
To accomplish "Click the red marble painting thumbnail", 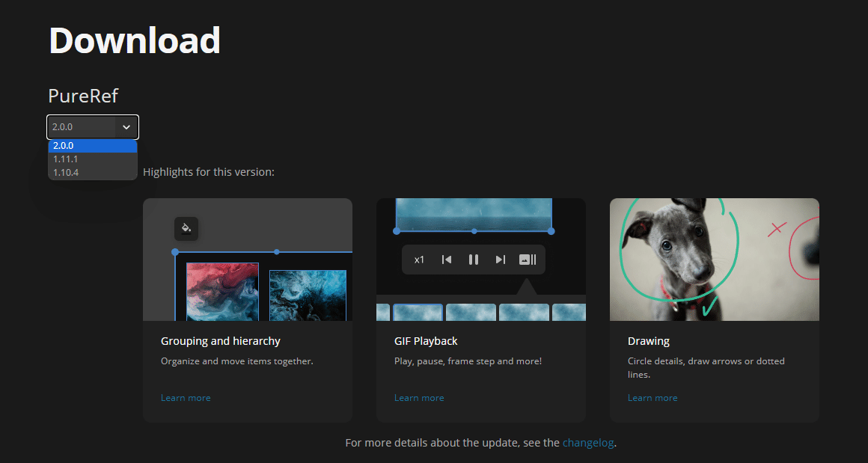I will tap(222, 292).
